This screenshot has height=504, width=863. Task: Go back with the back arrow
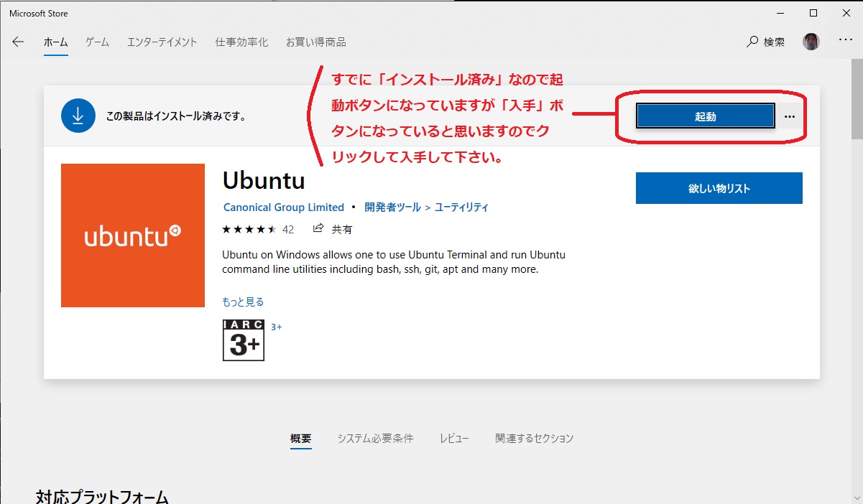click(x=18, y=42)
